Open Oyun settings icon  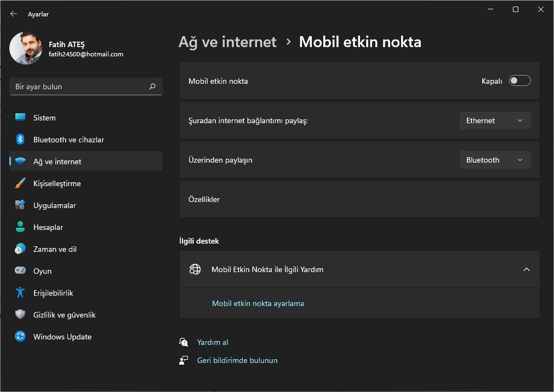(20, 270)
